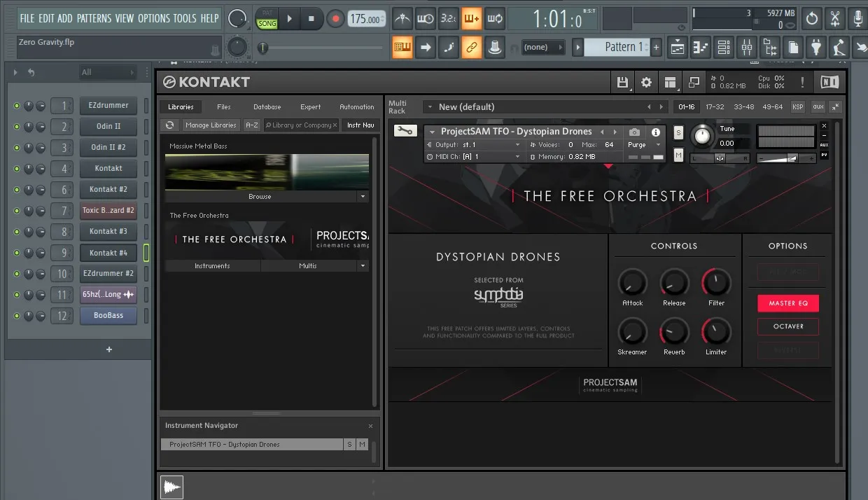Screen dimensions: 868x500
Task: Click the Multis button under The Free Orchestra
Action: [308, 266]
